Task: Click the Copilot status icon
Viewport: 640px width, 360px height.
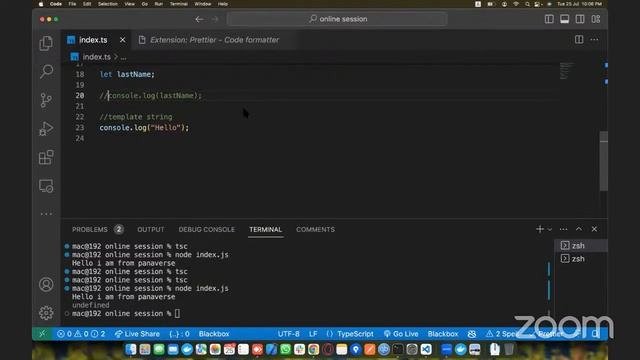Action: coord(472,334)
